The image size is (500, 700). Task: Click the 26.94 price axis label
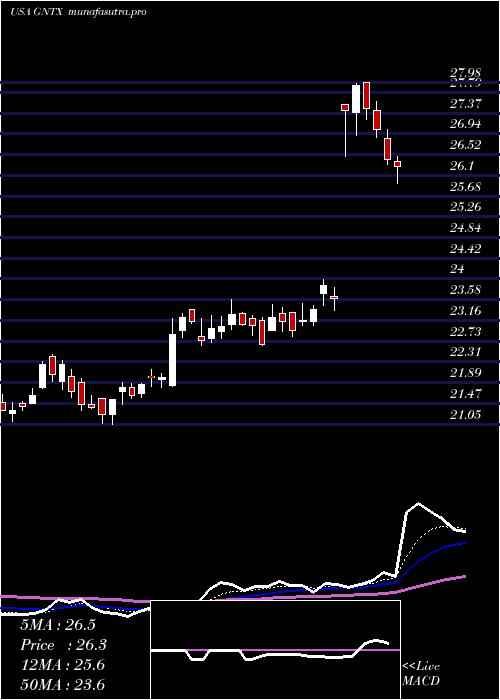point(465,124)
